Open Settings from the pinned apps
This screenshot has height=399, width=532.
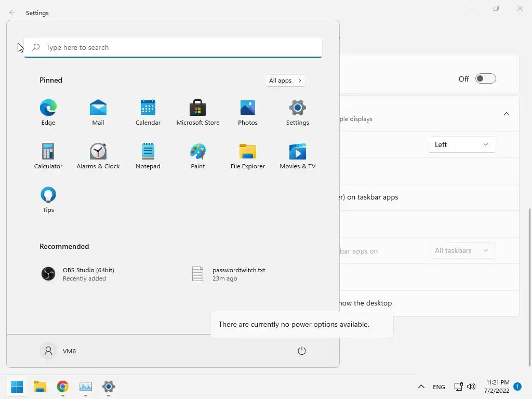(298, 113)
